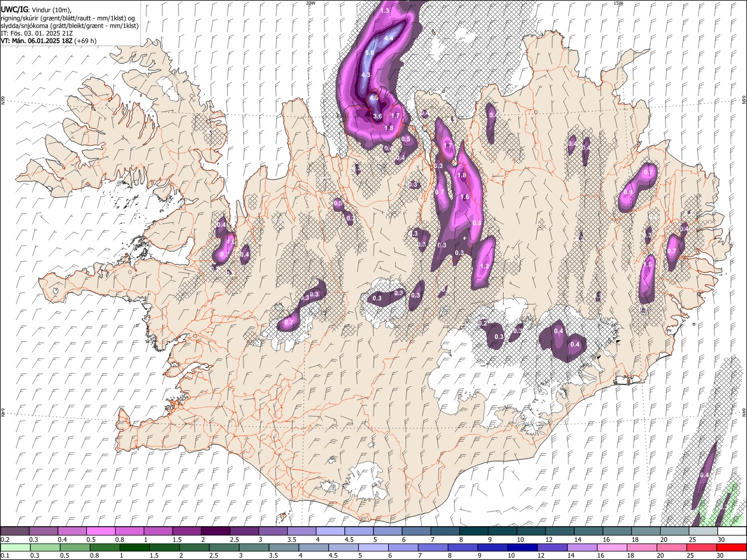Click the 5.8 snowfall value label
747x560 pixels.
(369, 53)
